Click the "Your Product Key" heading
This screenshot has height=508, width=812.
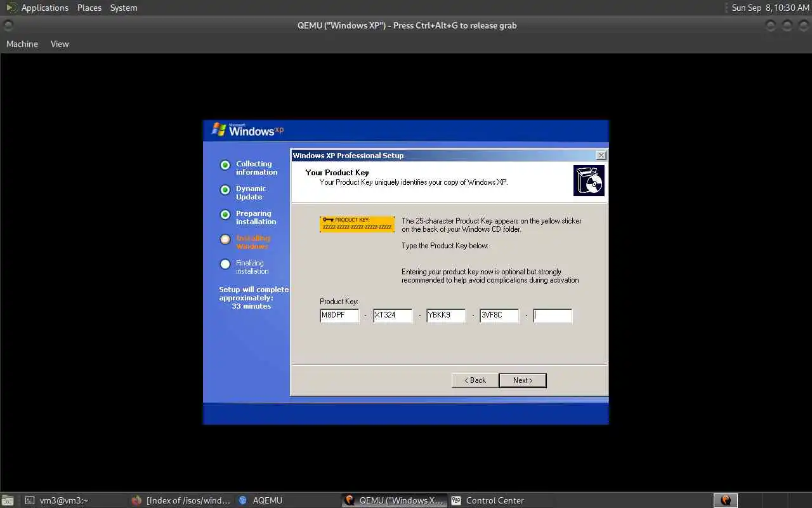coord(337,173)
